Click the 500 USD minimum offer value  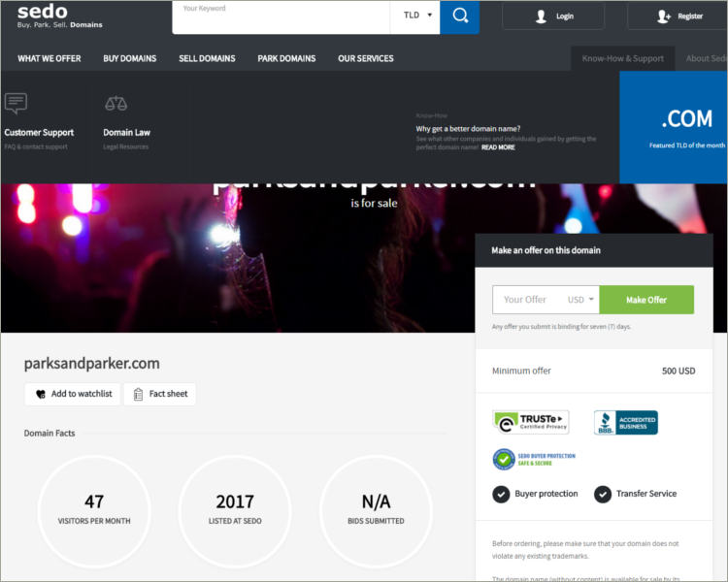(678, 371)
